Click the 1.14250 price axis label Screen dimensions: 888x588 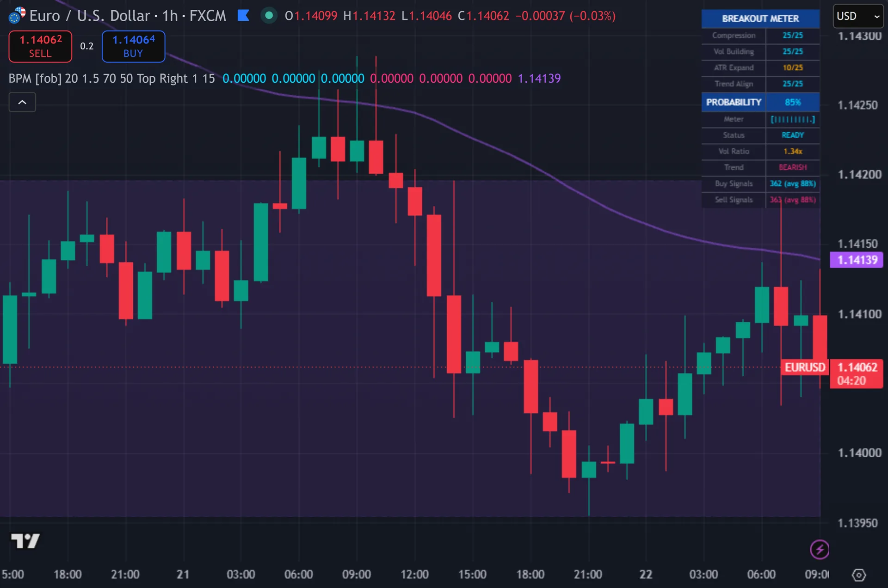[x=857, y=105]
